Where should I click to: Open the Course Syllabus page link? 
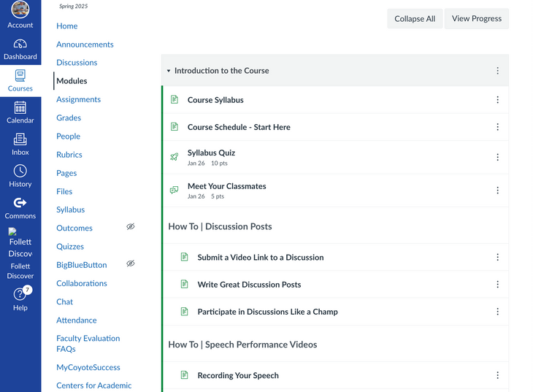[x=215, y=100]
